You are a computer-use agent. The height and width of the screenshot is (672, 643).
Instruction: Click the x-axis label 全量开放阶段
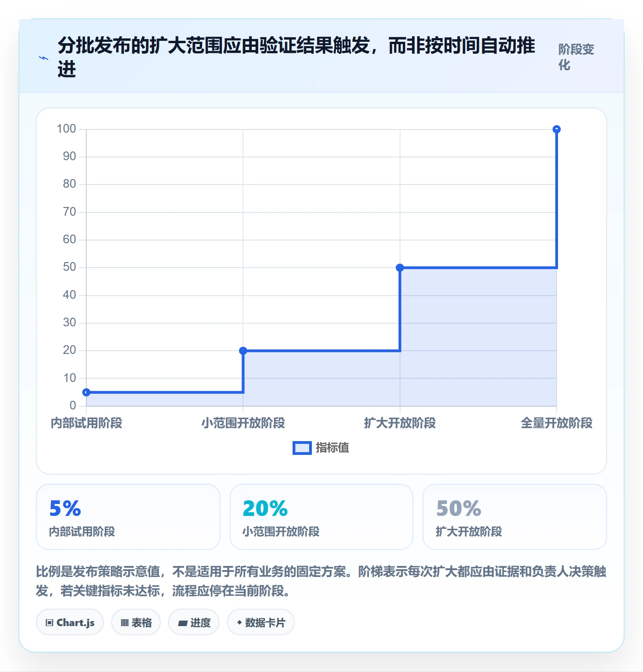(557, 423)
